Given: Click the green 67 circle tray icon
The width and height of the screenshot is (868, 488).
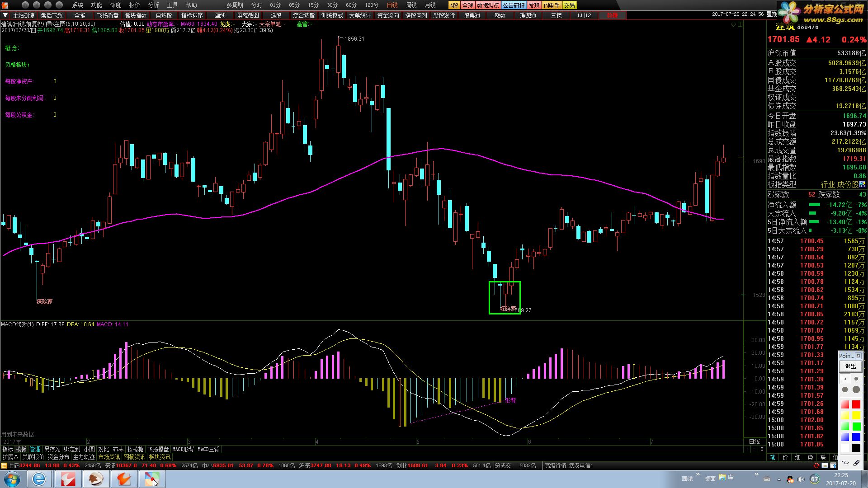Looking at the screenshot, I should pos(815,479).
